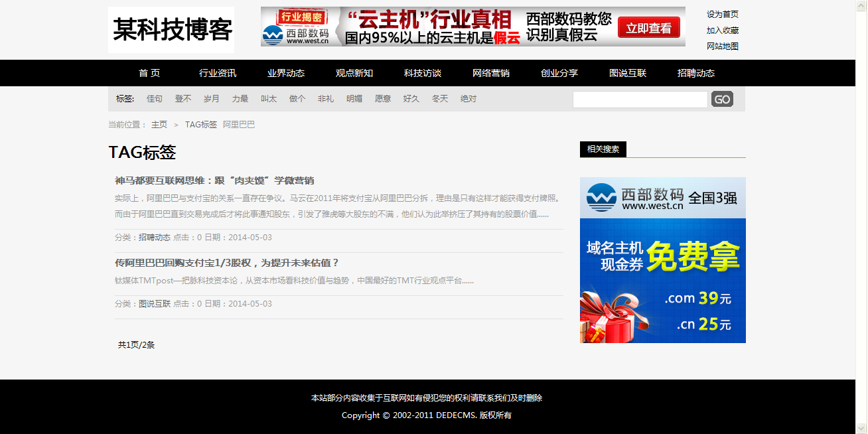
Task: Click the 设为首页 link
Action: coord(722,15)
